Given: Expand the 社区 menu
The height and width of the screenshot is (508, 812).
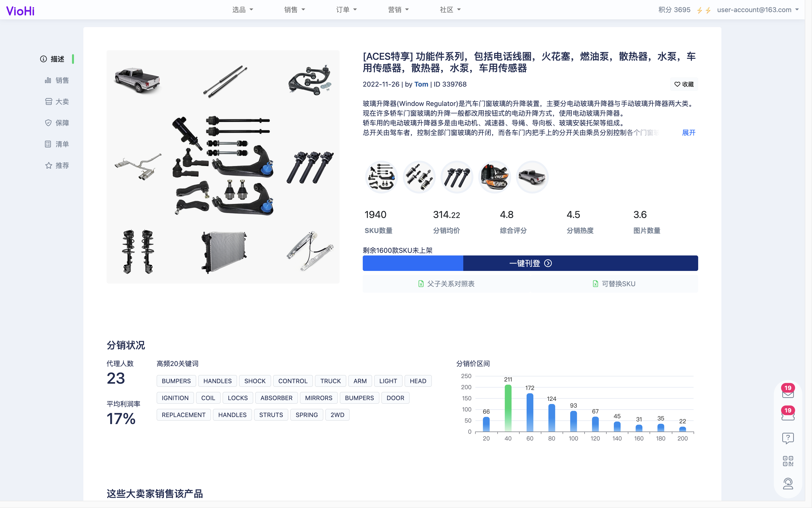Looking at the screenshot, I should [450, 10].
